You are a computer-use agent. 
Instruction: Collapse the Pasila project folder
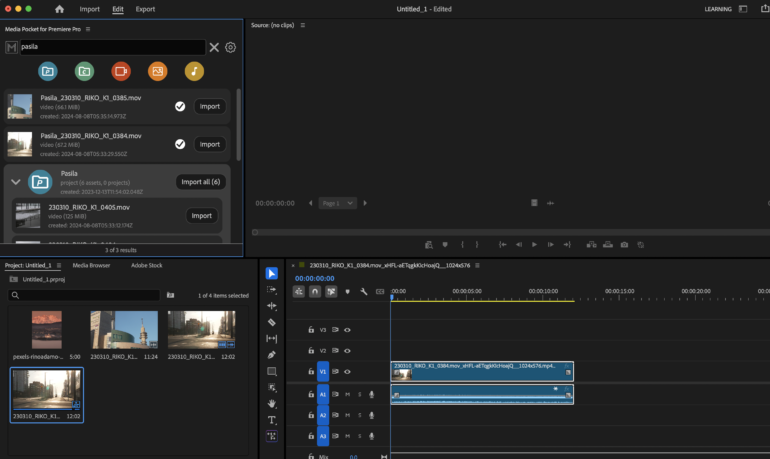point(16,182)
